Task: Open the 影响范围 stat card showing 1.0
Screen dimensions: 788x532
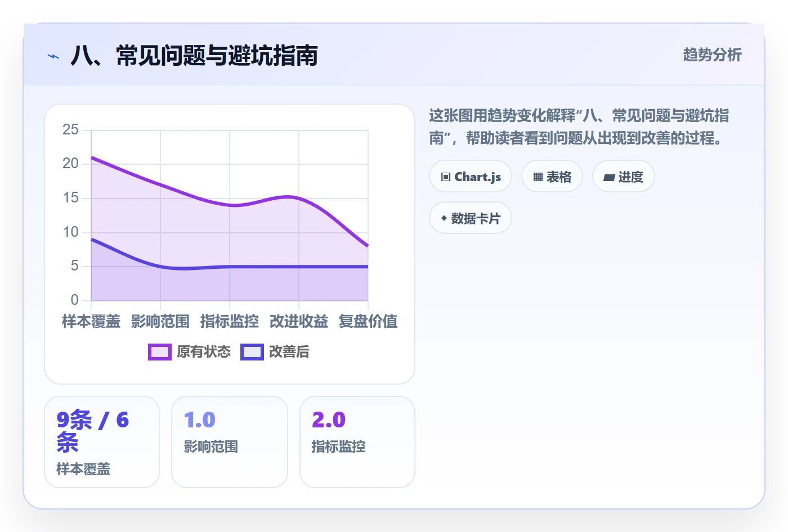Action: coord(230,442)
